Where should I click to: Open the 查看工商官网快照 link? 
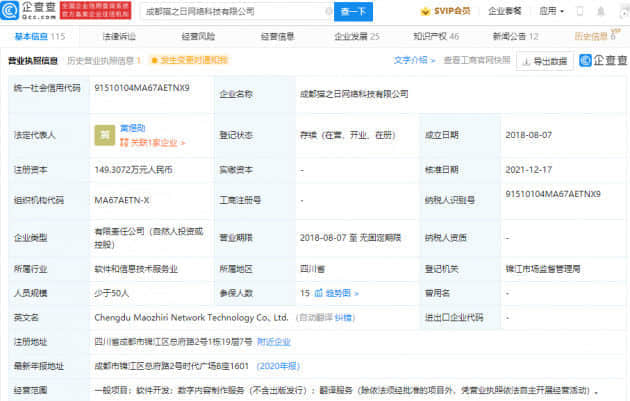477,60
